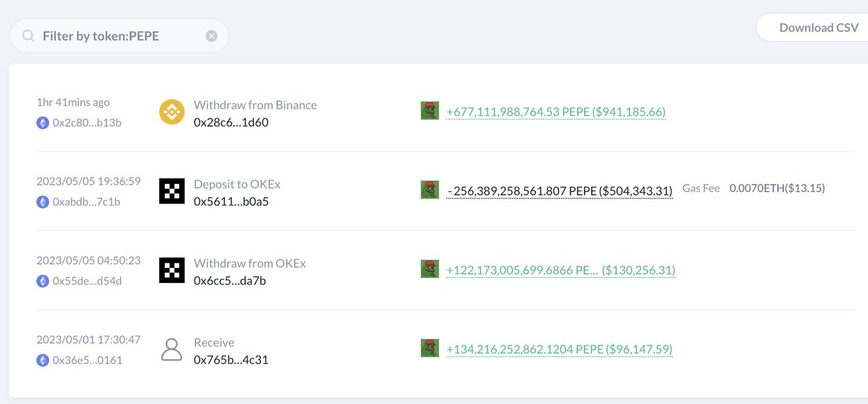Open address 0x765b...4c31
Image resolution: width=868 pixels, height=404 pixels.
point(231,359)
